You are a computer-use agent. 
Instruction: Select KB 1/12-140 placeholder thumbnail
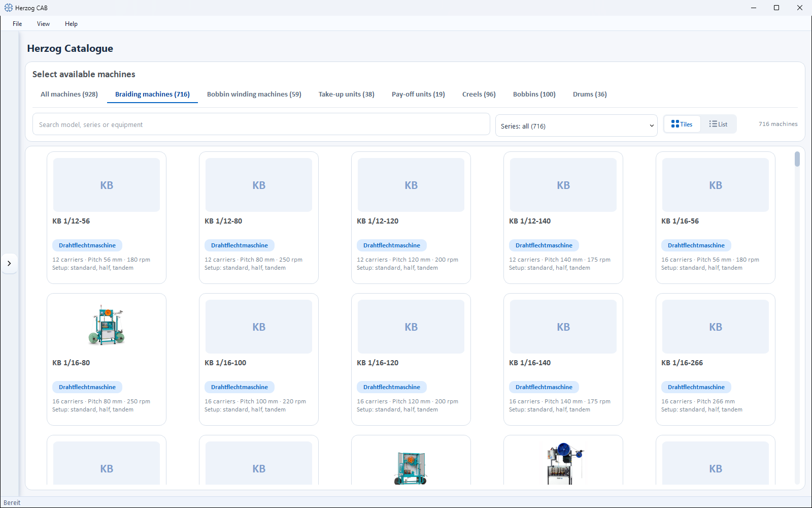pos(563,185)
